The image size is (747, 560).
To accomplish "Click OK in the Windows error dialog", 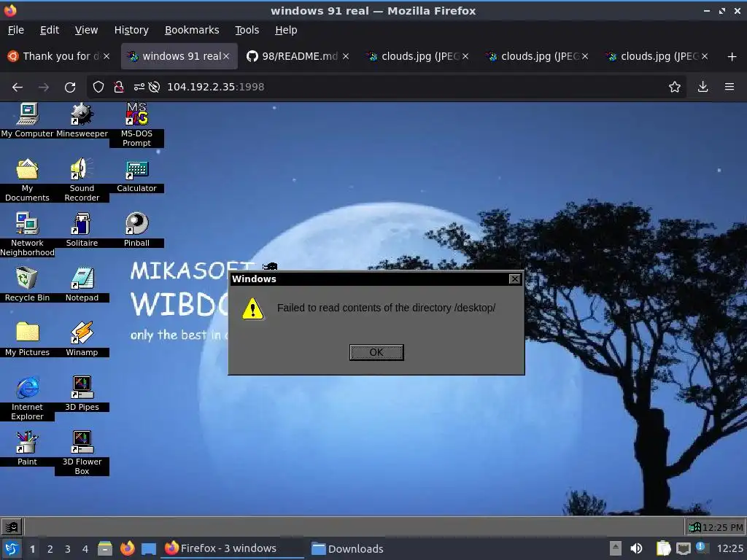I will 376,352.
